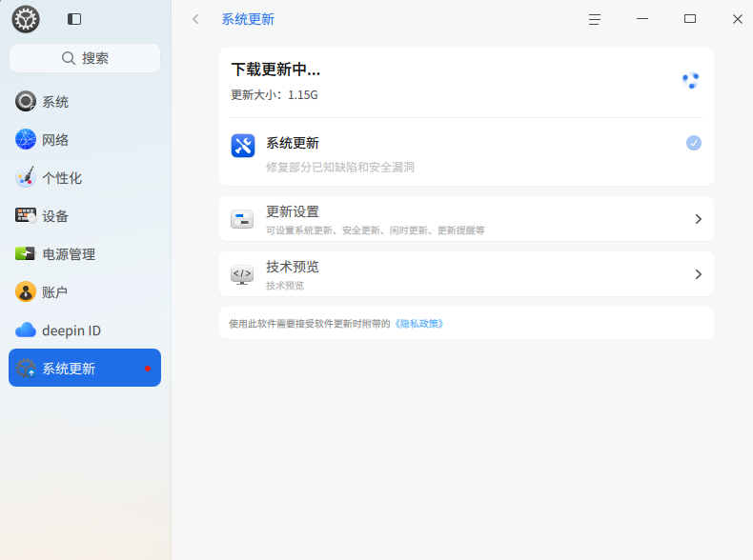Expand 更新设置 with its chevron arrow
The width and height of the screenshot is (753, 560).
pyautogui.click(x=699, y=219)
